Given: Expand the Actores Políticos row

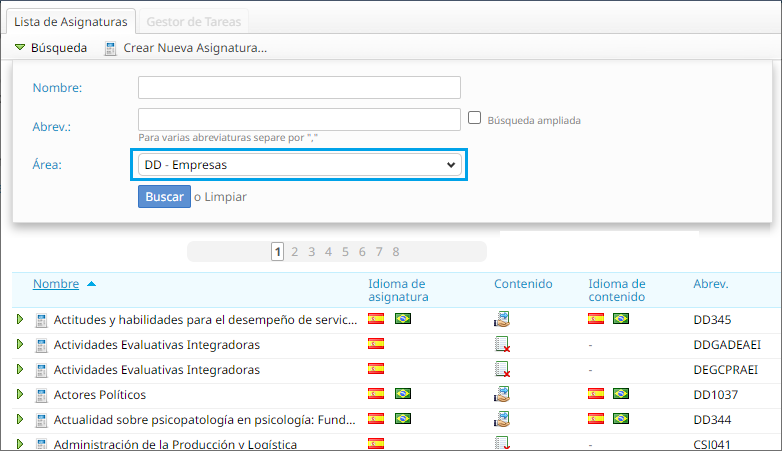Looking at the screenshot, I should [20, 394].
